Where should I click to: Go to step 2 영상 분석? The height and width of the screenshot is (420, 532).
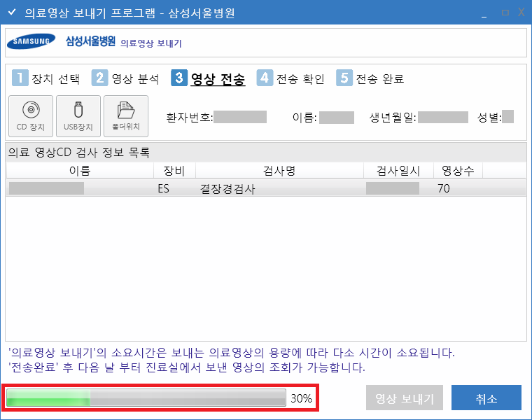coord(125,78)
